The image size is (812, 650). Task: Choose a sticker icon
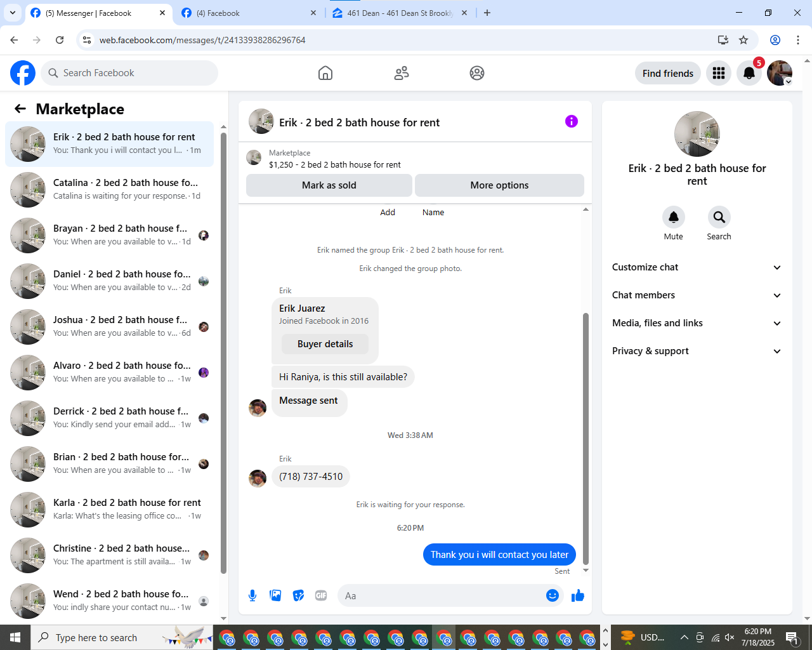[x=298, y=595]
